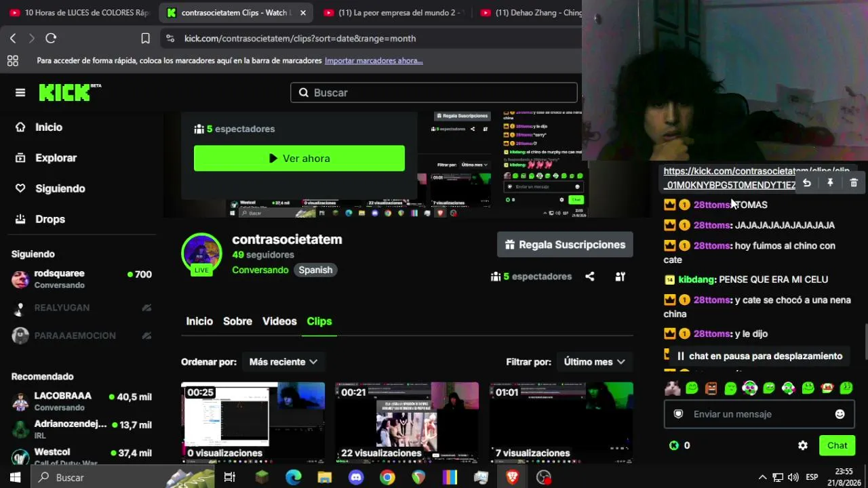Open Discord from the taskbar
Image resolution: width=868 pixels, height=488 pixels.
tap(356, 478)
